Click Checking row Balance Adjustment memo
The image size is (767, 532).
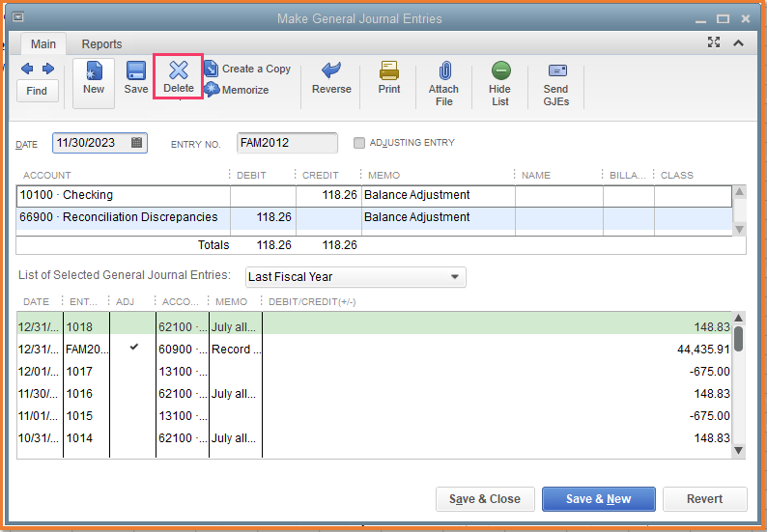439,195
